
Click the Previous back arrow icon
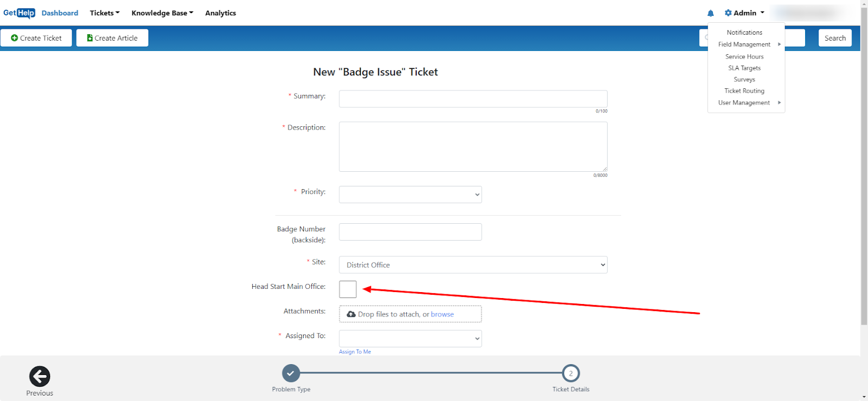point(40,377)
